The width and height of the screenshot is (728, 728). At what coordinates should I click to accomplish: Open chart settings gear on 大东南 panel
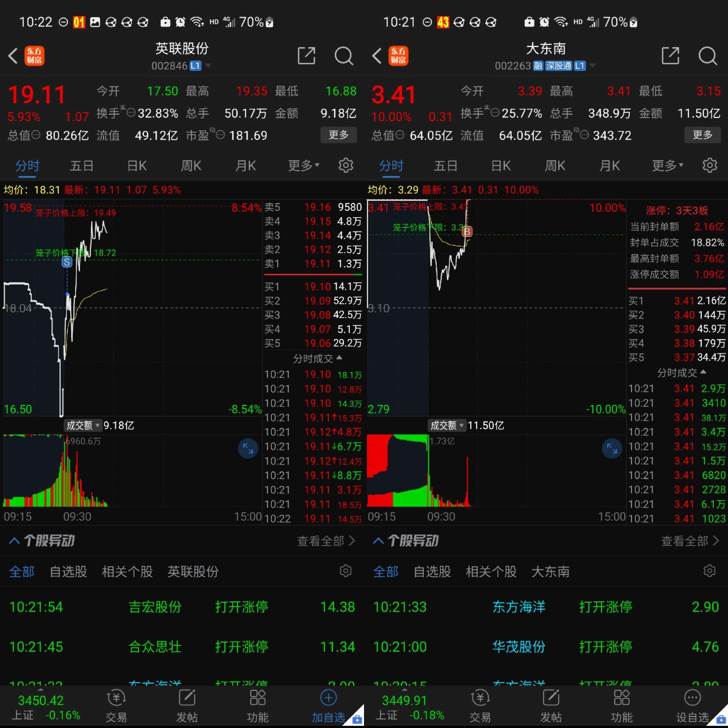pos(710,165)
